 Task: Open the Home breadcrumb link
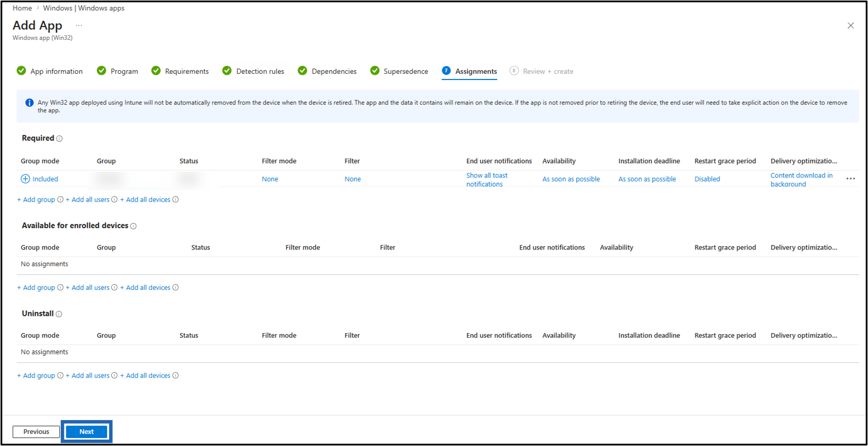pos(22,8)
